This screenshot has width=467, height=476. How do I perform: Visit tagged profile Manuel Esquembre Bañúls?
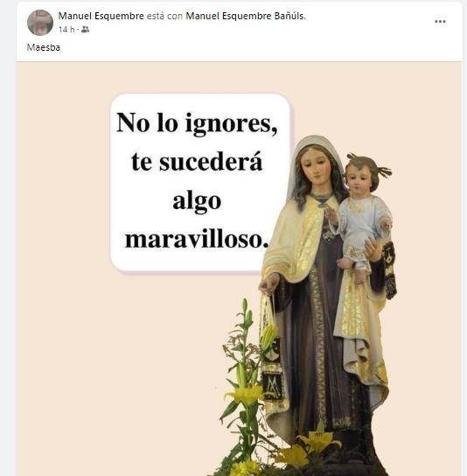[246, 16]
